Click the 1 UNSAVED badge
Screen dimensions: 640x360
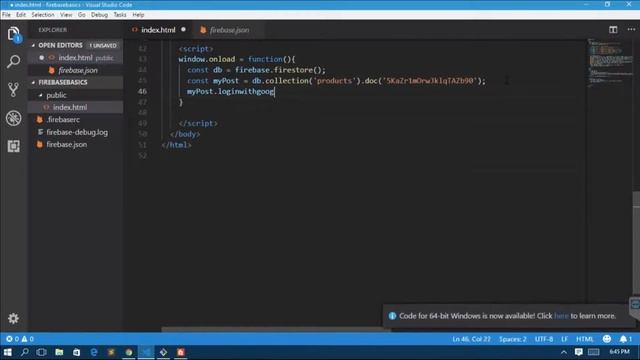click(x=103, y=45)
